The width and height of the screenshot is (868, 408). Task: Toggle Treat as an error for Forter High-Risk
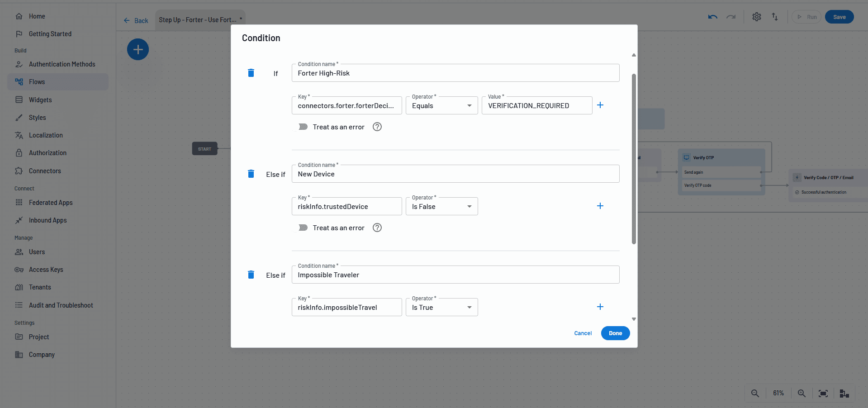point(303,127)
